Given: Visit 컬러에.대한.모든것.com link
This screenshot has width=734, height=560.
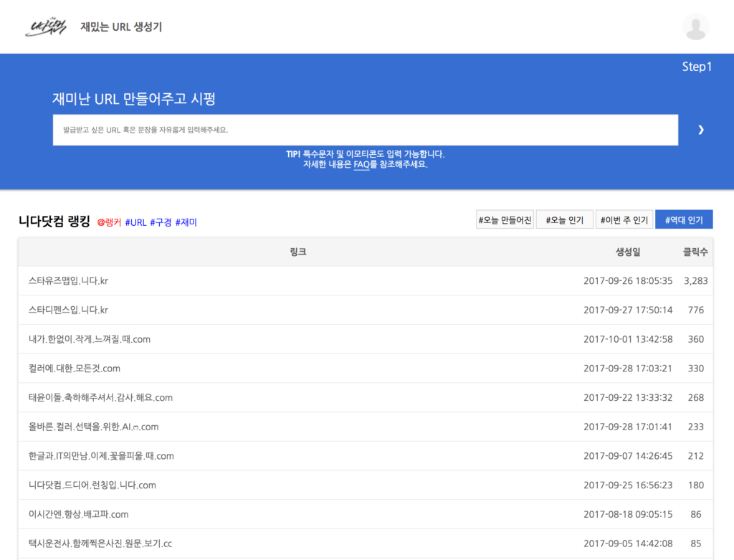Looking at the screenshot, I should tap(75, 369).
